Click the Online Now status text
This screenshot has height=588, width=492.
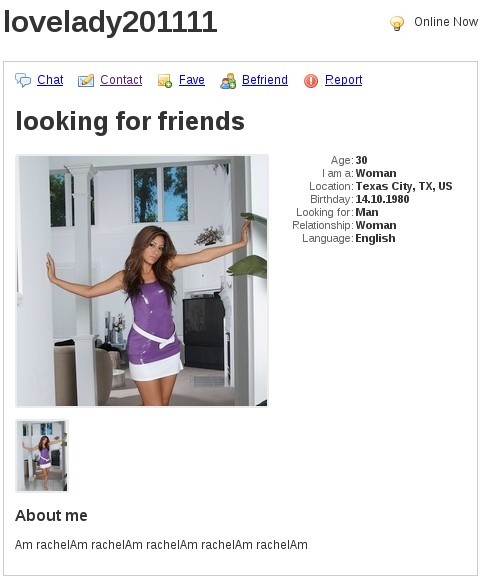click(446, 22)
